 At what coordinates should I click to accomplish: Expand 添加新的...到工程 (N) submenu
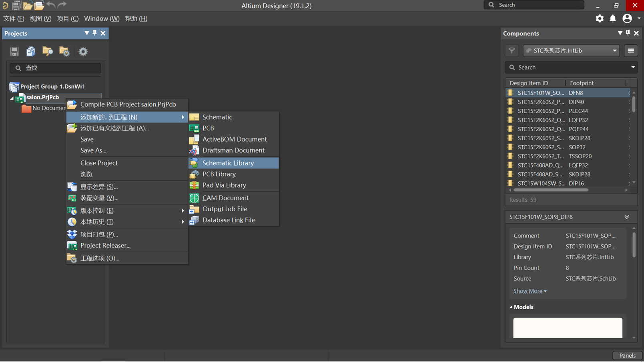tap(127, 117)
